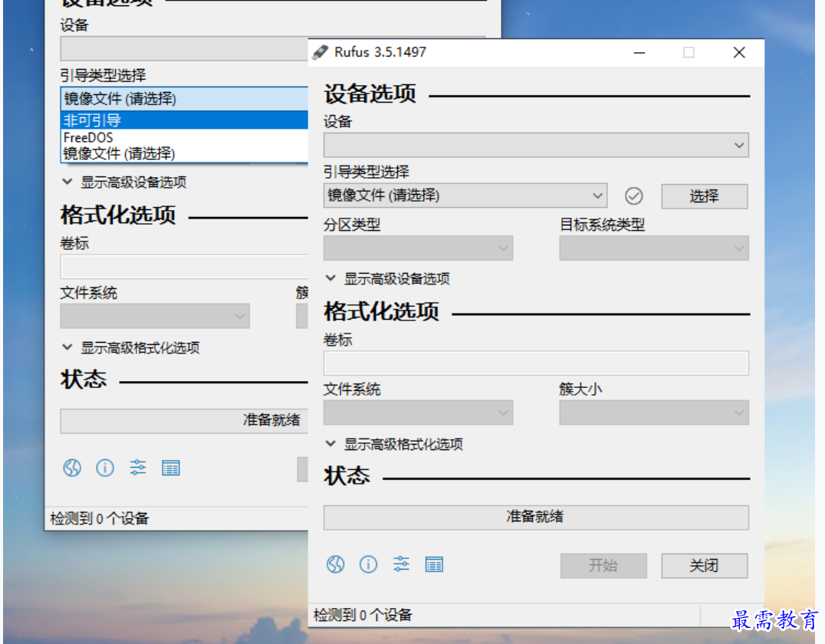This screenshot has width=825, height=644.
Task: Expand 显示高级格式化选项 in front window
Action: tap(395, 444)
